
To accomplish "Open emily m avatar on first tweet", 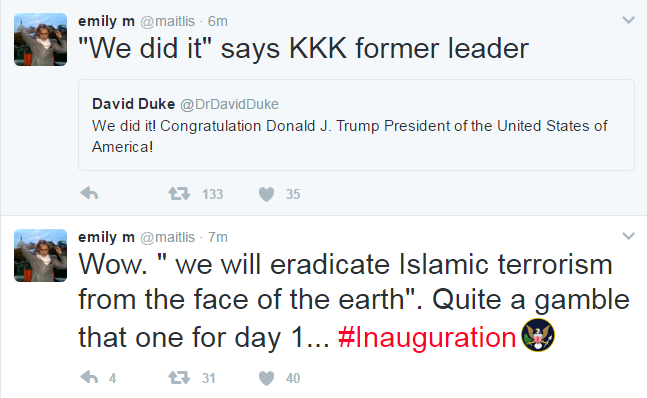I will [x=40, y=39].
